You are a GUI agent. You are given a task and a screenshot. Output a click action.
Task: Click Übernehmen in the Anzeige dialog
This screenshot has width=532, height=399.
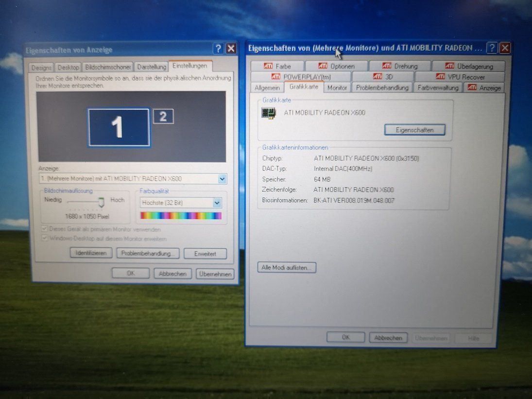[x=215, y=274]
